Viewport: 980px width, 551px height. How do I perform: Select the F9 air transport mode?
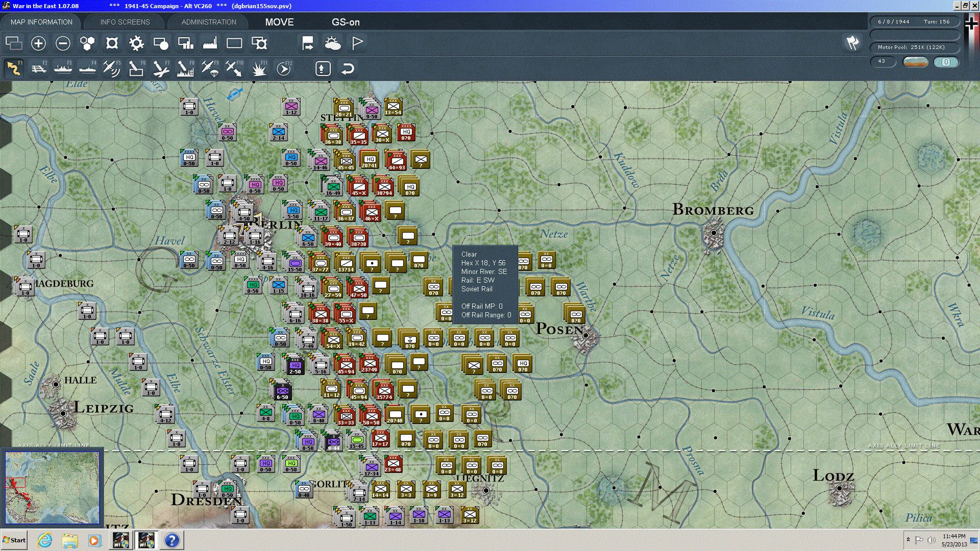click(210, 68)
